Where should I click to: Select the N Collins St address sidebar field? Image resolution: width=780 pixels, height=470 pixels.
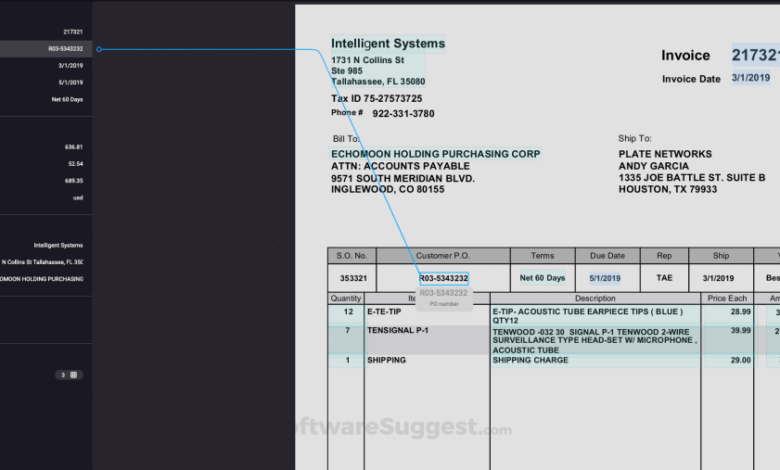[x=42, y=262]
